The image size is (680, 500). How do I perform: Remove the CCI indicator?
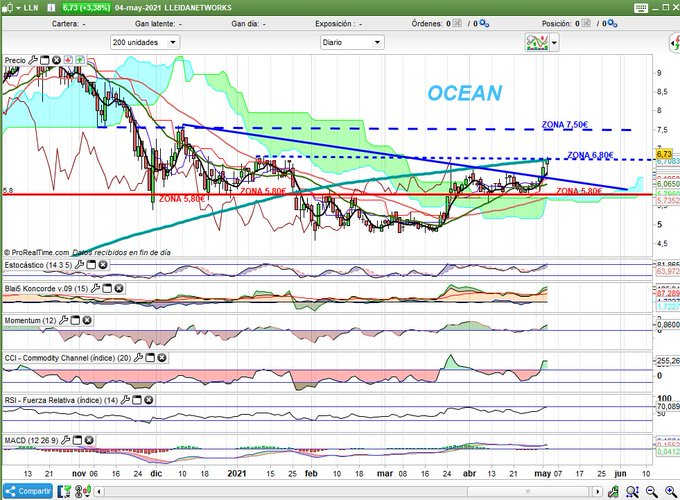coord(162,358)
